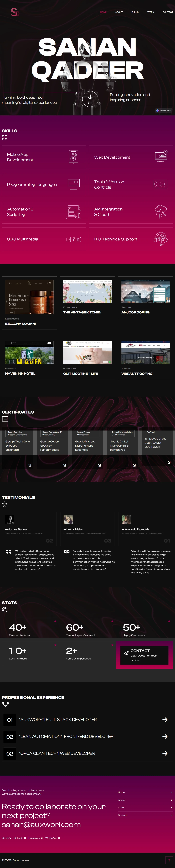Viewport: 175px width, 868px height.
Task: Click the 60+ Technologies Mastered stat
Action: (x=87, y=629)
